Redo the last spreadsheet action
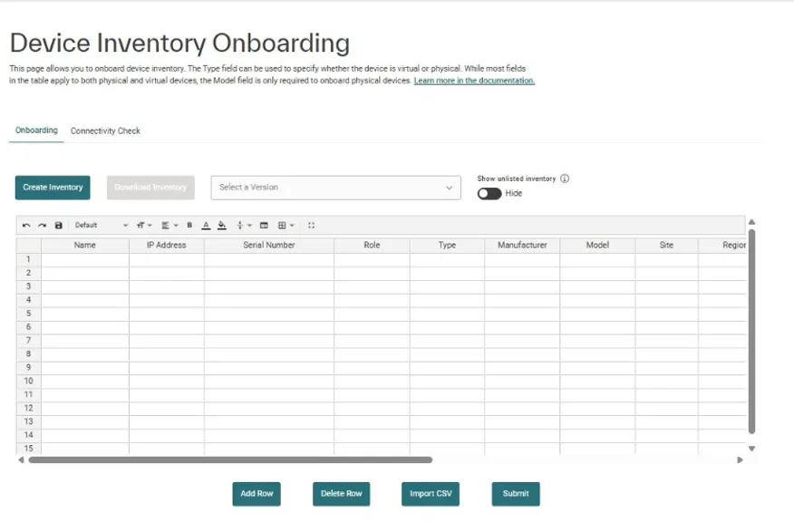 [43, 226]
